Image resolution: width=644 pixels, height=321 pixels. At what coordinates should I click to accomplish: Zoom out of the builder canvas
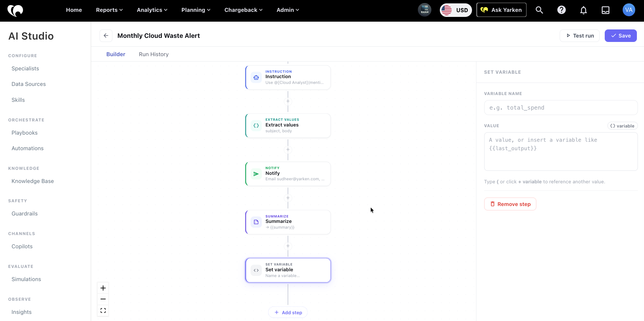tap(103, 299)
